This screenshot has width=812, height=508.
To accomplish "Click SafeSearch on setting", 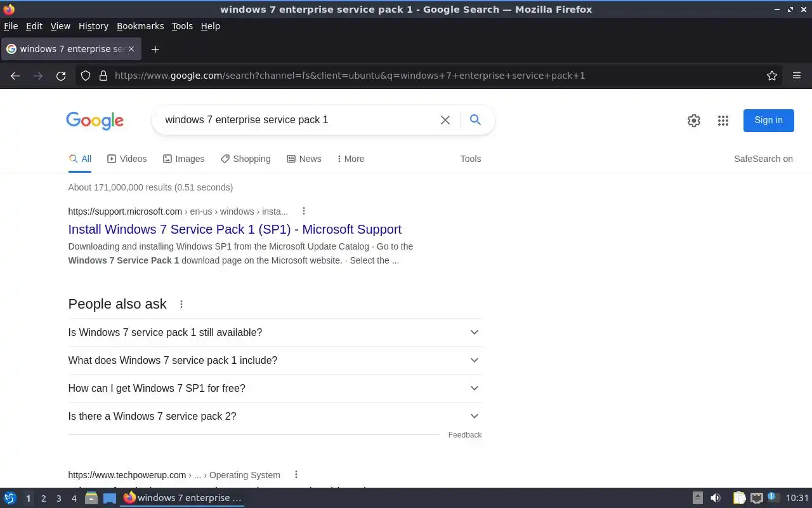I will [763, 159].
